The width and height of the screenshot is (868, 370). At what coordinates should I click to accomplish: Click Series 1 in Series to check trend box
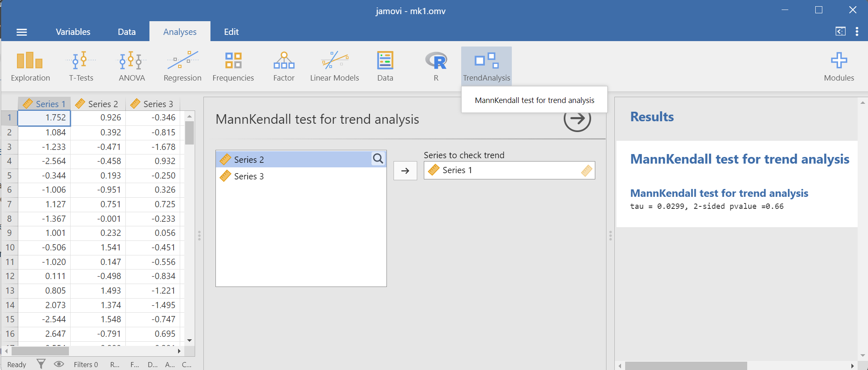tap(509, 170)
